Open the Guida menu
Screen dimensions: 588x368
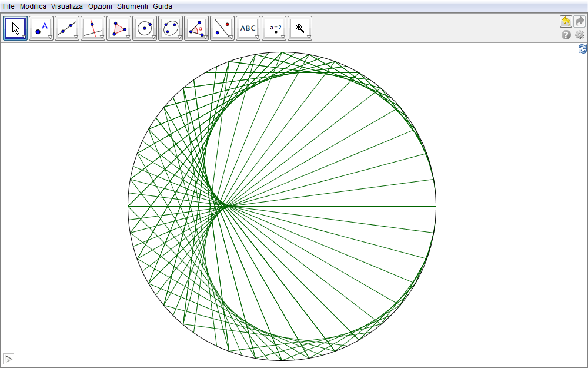point(162,6)
